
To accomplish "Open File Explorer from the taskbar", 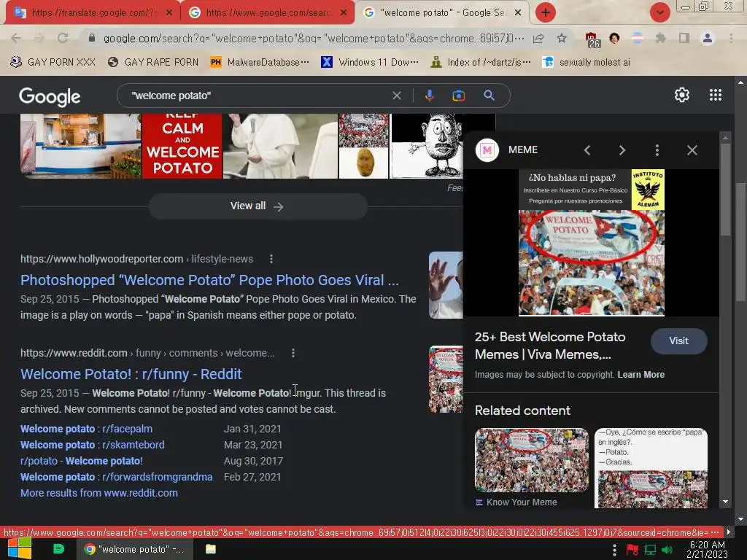I will click(x=211, y=549).
